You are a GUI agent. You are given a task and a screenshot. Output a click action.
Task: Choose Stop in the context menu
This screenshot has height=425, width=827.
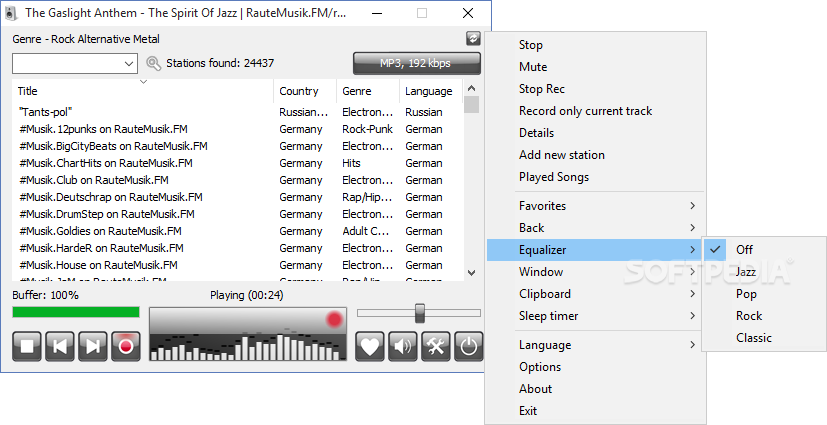coord(595,45)
